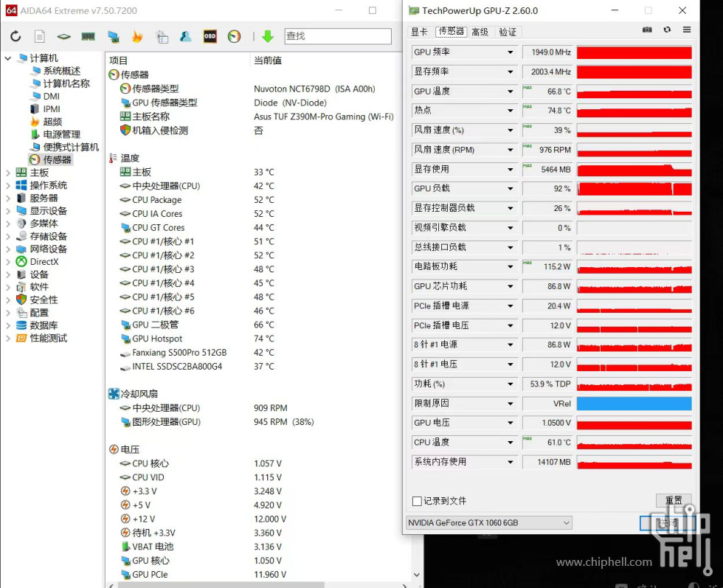Click the clock gauge toolbar icon

click(x=235, y=36)
